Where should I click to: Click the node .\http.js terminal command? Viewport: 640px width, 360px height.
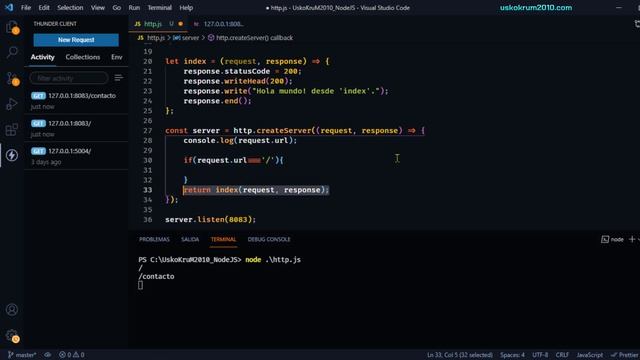tap(273, 260)
